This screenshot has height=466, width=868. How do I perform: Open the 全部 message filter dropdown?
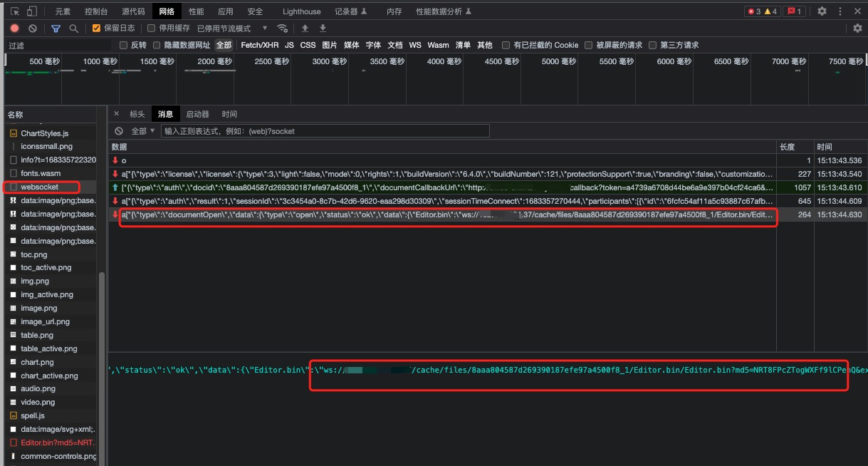(x=140, y=130)
